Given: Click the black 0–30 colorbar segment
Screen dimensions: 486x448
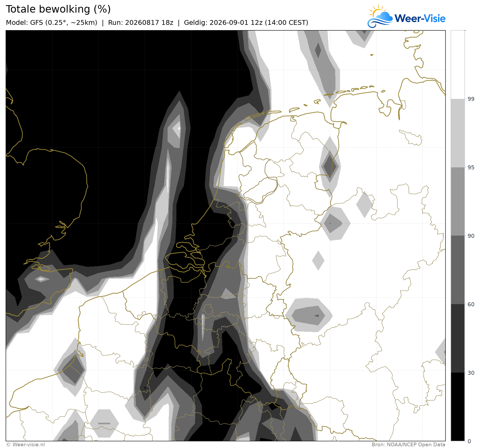Looking at the screenshot, I should (x=457, y=407).
